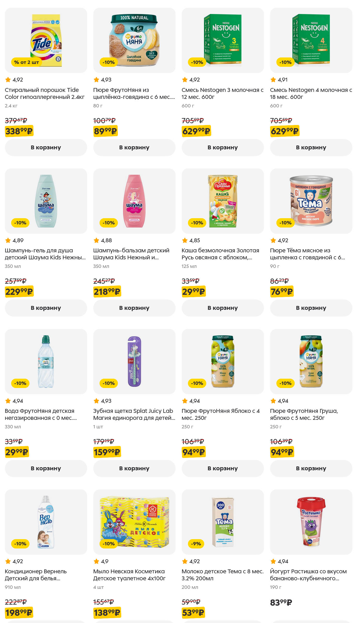
Task: Add ФрутоНяня chicken-beef puree to cart
Action: coord(134,148)
